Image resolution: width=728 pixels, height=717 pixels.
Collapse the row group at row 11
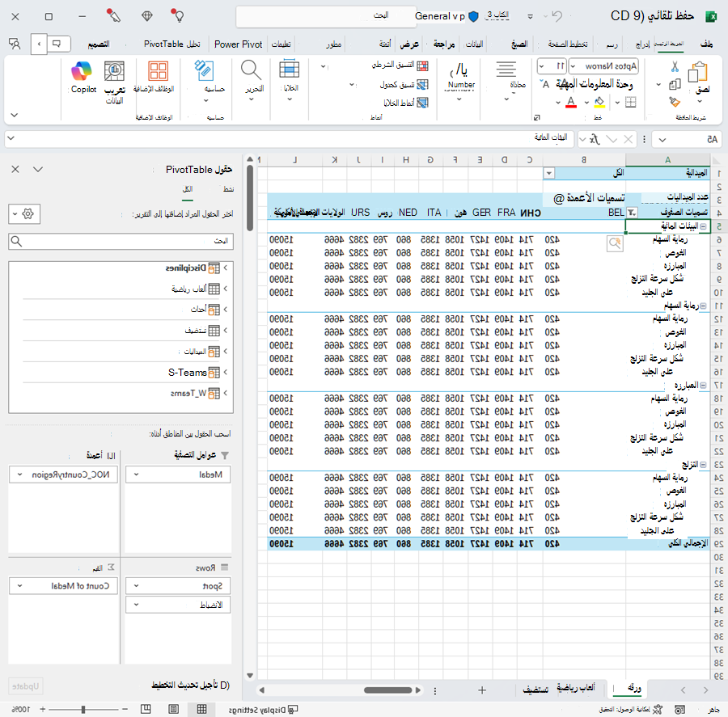coord(704,306)
